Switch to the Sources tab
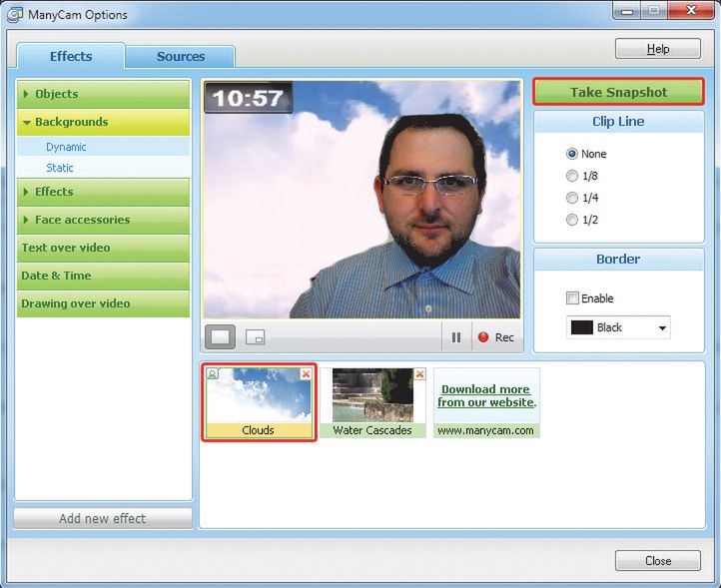This screenshot has width=721, height=588. tap(180, 57)
